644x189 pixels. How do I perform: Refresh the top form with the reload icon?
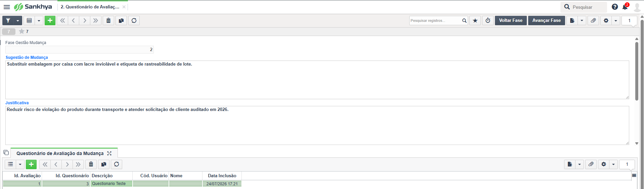(134, 21)
